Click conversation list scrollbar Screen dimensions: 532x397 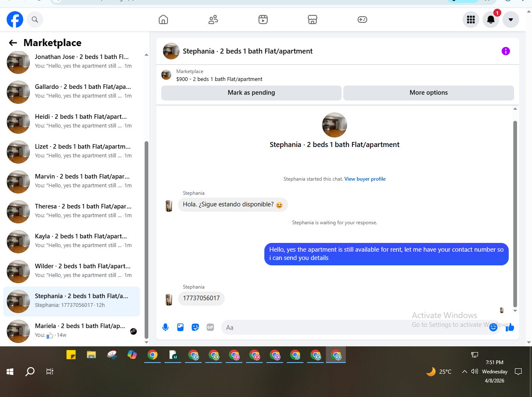(146, 240)
